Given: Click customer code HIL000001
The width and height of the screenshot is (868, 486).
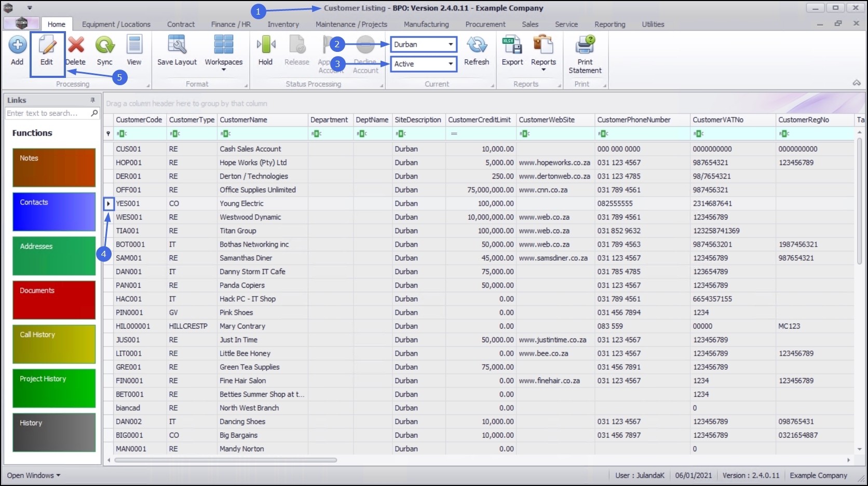Looking at the screenshot, I should coord(133,326).
